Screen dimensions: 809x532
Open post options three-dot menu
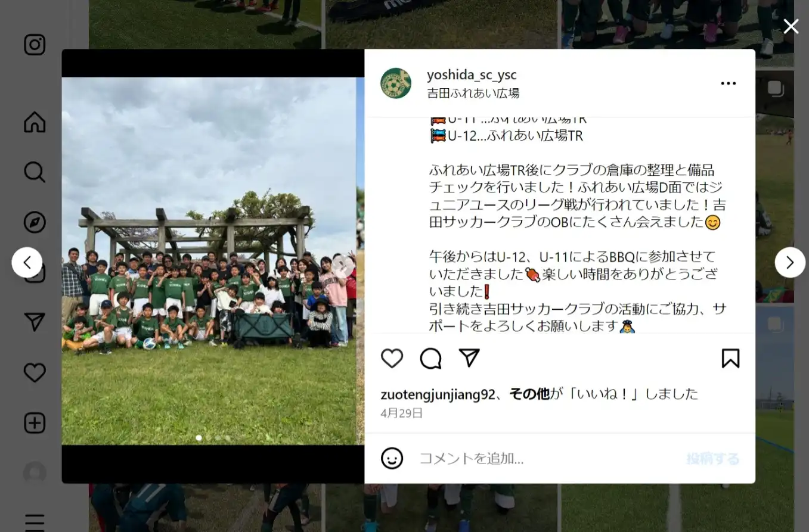tap(728, 83)
